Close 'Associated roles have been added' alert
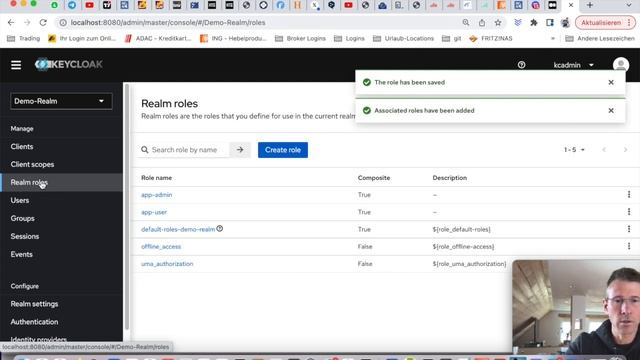 [611, 111]
